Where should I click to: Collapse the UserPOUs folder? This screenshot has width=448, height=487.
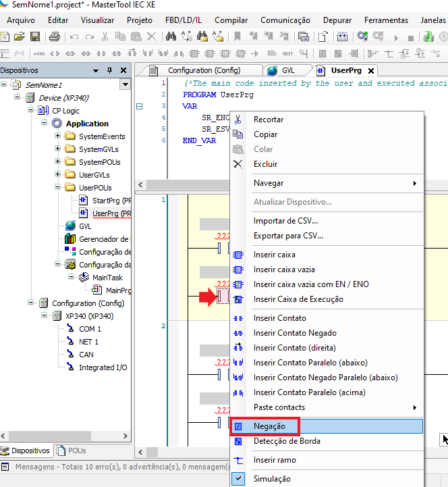coord(58,188)
